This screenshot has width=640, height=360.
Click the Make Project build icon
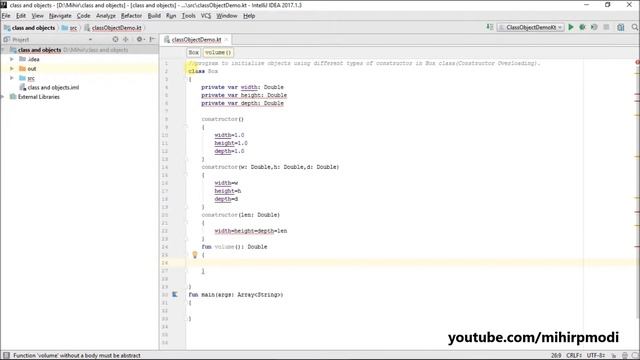[489, 27]
